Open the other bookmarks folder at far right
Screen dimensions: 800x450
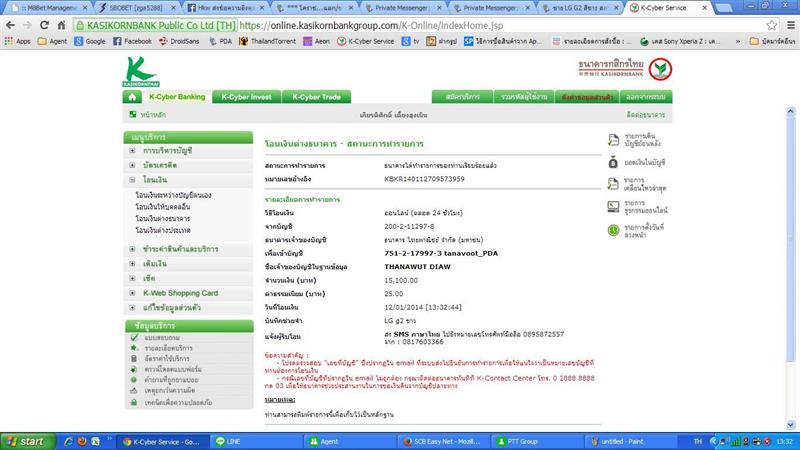(771, 41)
